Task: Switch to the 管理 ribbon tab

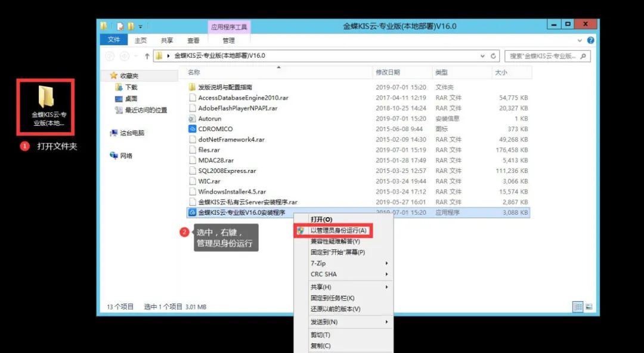Action: tap(228, 41)
